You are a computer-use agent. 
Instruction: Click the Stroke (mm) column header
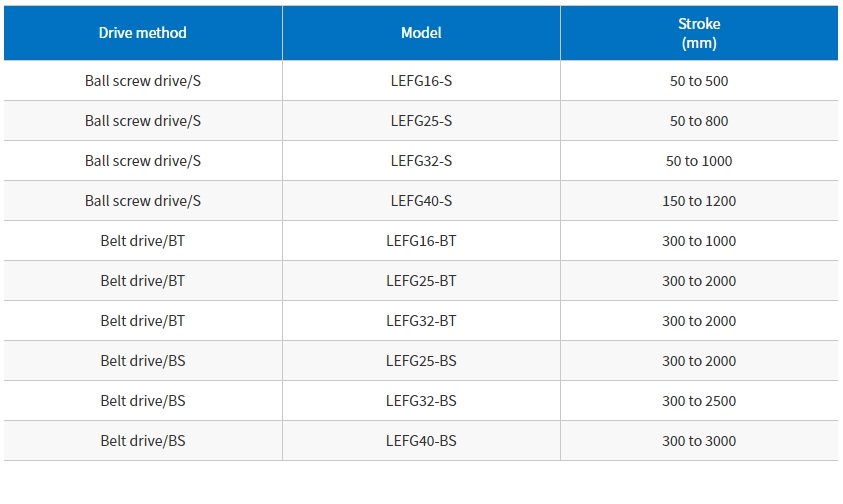[699, 33]
